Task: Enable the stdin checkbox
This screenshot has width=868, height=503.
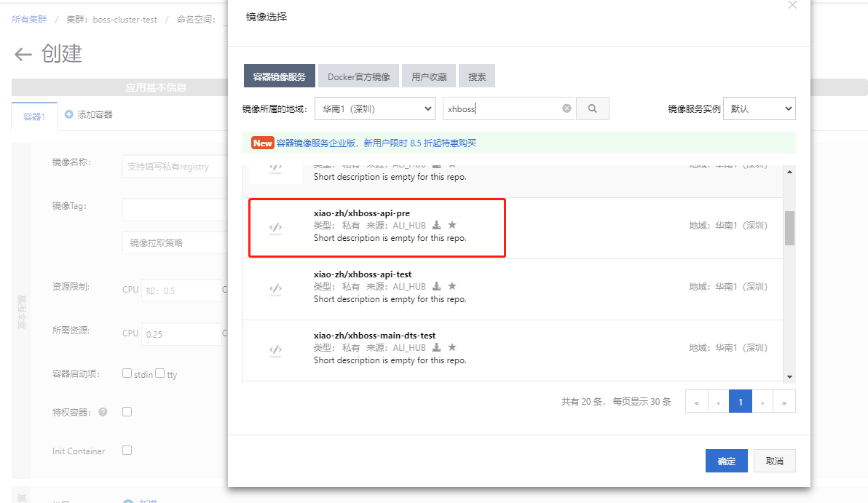Action: (127, 373)
